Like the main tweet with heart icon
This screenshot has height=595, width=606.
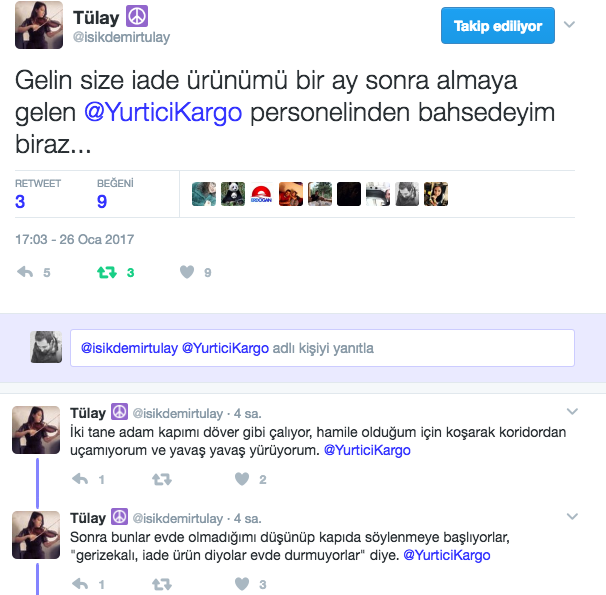187,272
